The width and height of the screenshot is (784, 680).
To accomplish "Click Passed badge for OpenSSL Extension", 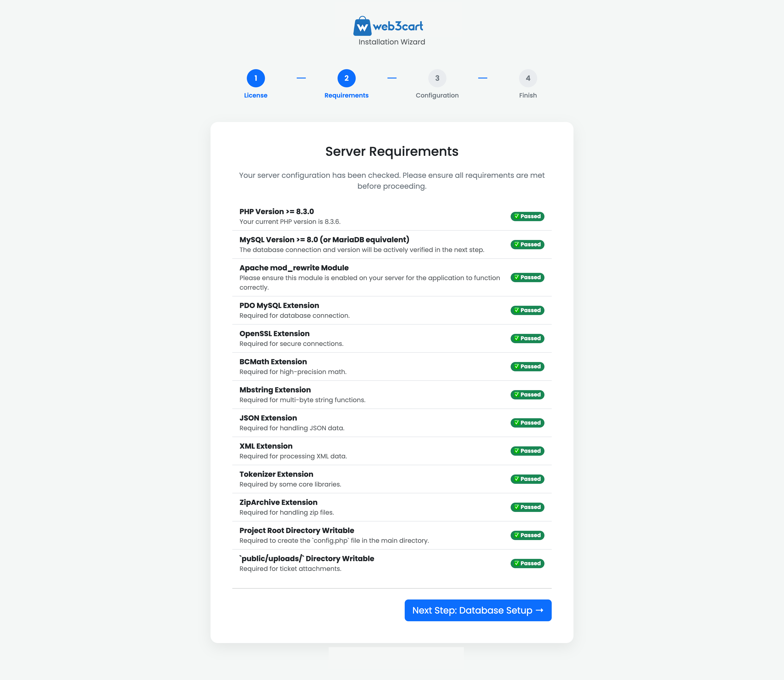I will [527, 338].
